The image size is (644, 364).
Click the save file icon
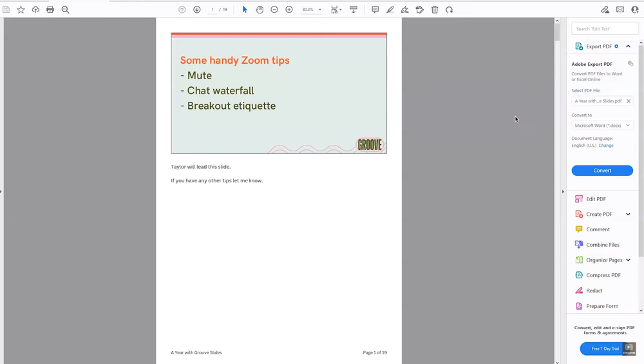click(6, 10)
